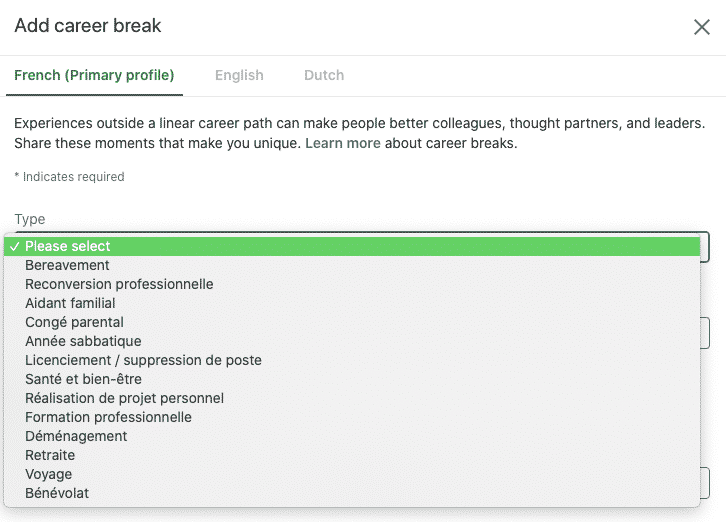The height and width of the screenshot is (522, 726).
Task: Switch to the Dutch tab
Action: [324, 75]
